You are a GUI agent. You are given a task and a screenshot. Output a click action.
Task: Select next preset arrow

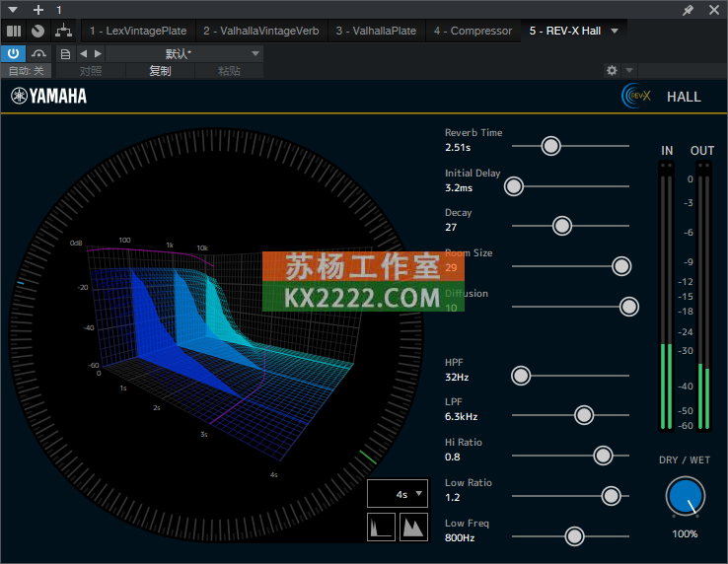(98, 54)
